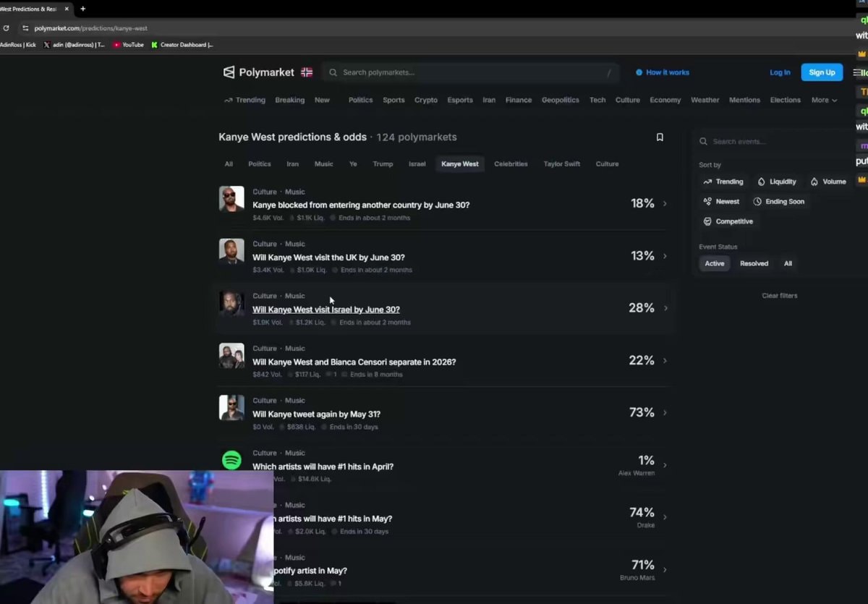Click the chevron on the Bruno Mars 71% row

click(665, 569)
